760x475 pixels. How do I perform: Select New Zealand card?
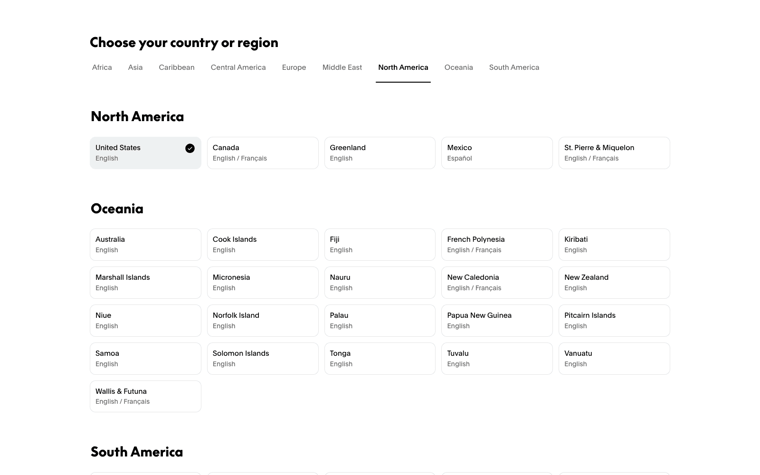[614, 283]
